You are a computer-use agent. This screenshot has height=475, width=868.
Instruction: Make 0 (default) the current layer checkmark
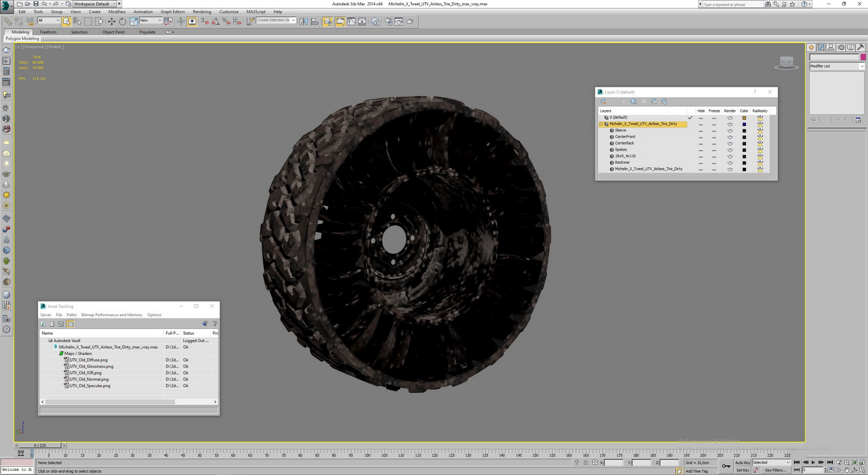click(x=690, y=118)
